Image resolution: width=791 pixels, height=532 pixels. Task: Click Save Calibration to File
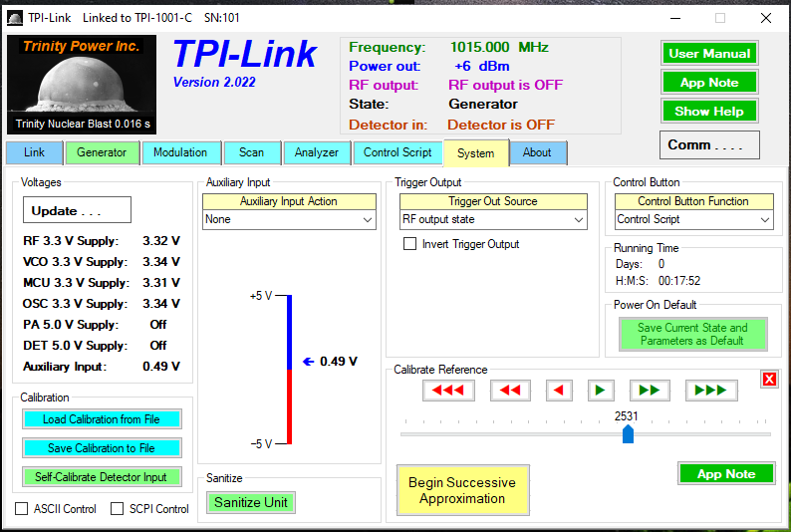pos(102,448)
